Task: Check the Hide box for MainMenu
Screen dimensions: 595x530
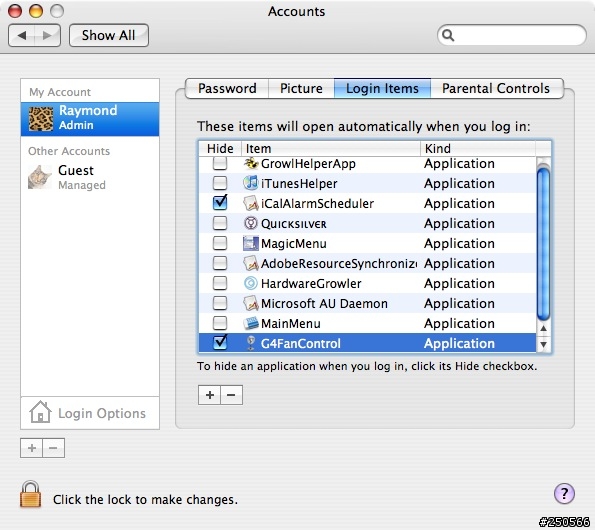Action: click(x=220, y=323)
